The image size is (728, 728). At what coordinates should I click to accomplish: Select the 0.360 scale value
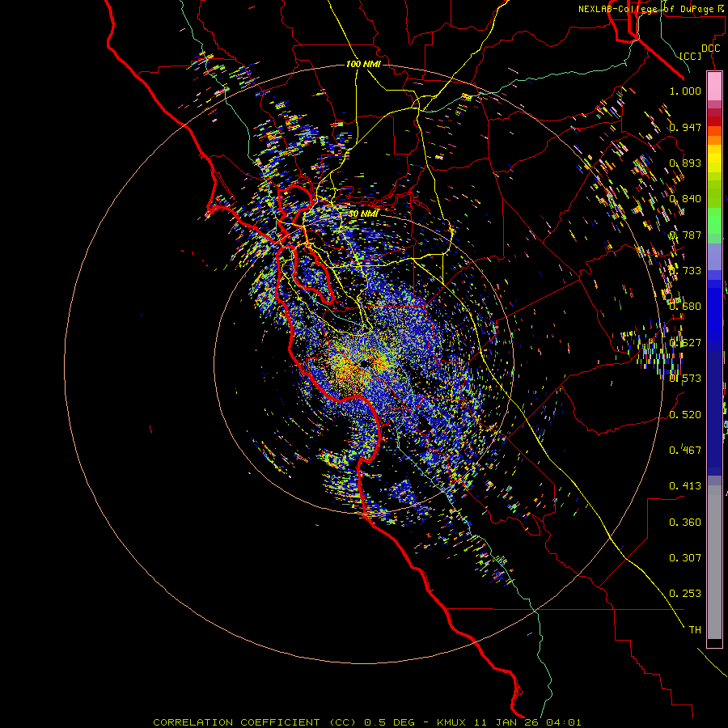coord(685,523)
